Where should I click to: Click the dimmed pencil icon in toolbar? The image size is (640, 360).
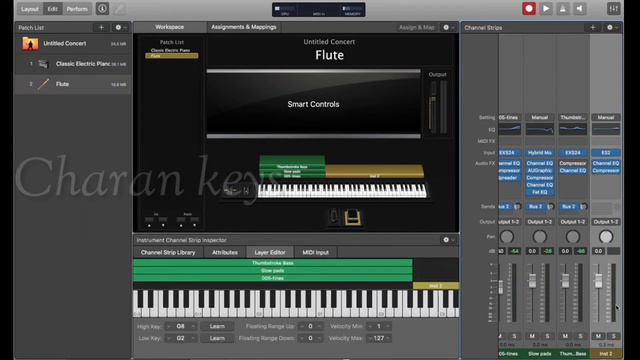coord(119,9)
